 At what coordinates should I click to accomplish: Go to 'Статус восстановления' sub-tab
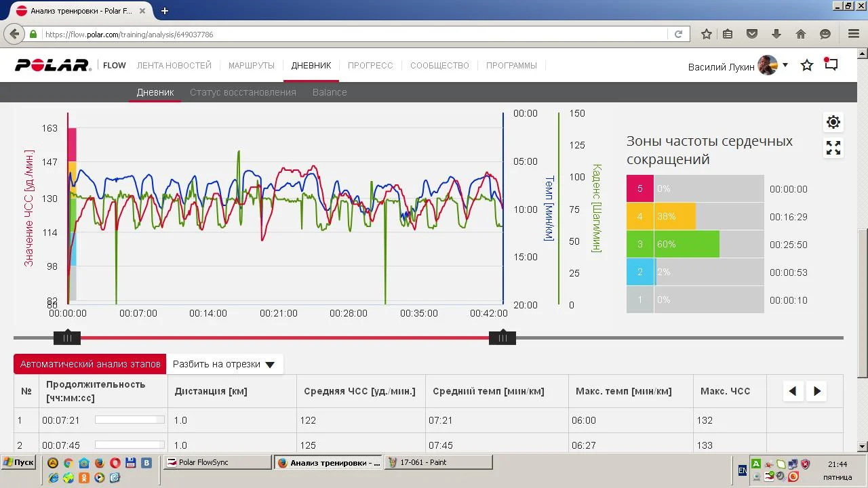[243, 92]
